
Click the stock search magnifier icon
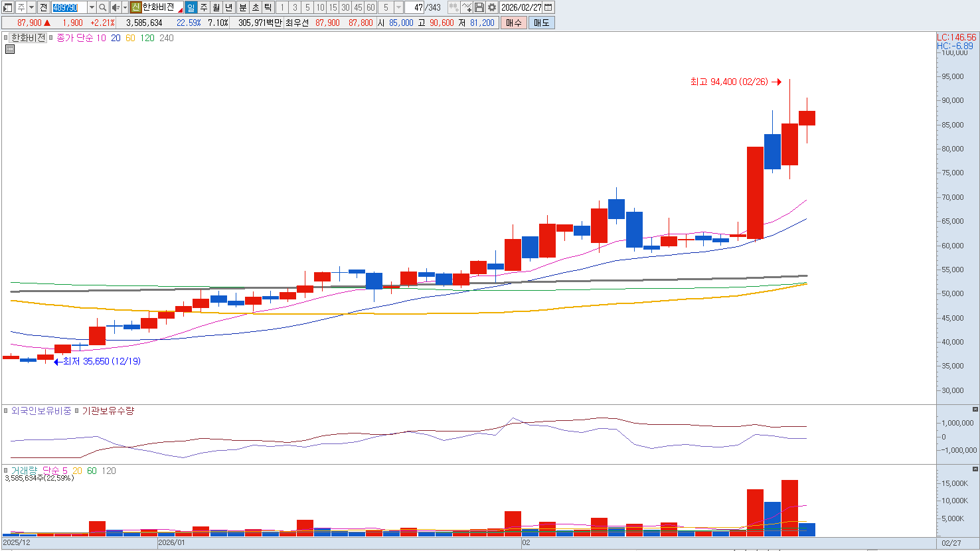103,7
